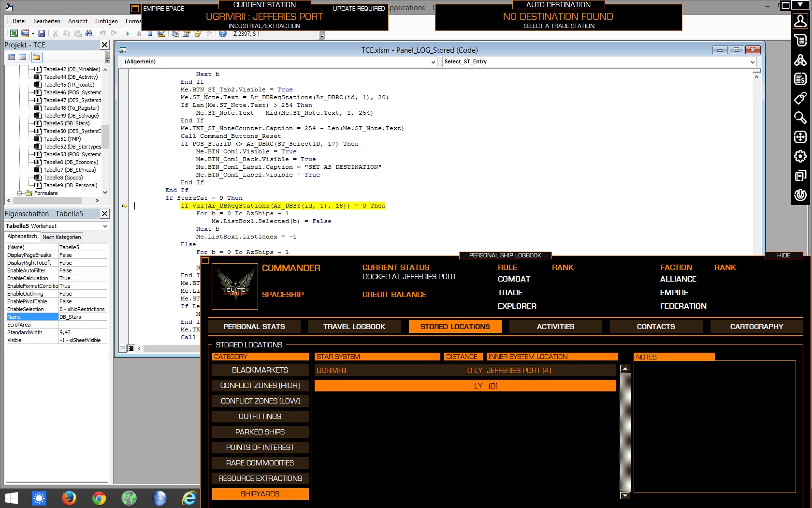This screenshot has height=508, width=812.
Task: Open the CARTOGRAPHY tab
Action: tap(756, 327)
